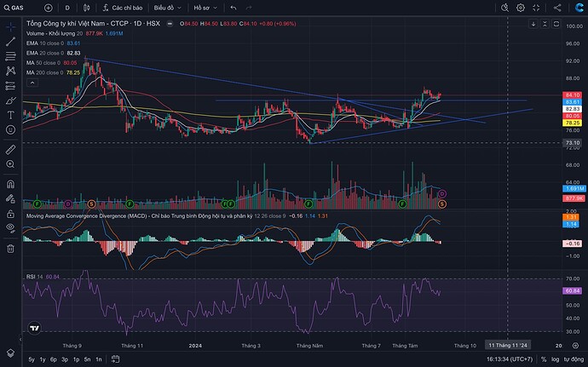The width and height of the screenshot is (588, 367).
Task: Expand the Biểu đồ dropdown
Action: coord(167,8)
